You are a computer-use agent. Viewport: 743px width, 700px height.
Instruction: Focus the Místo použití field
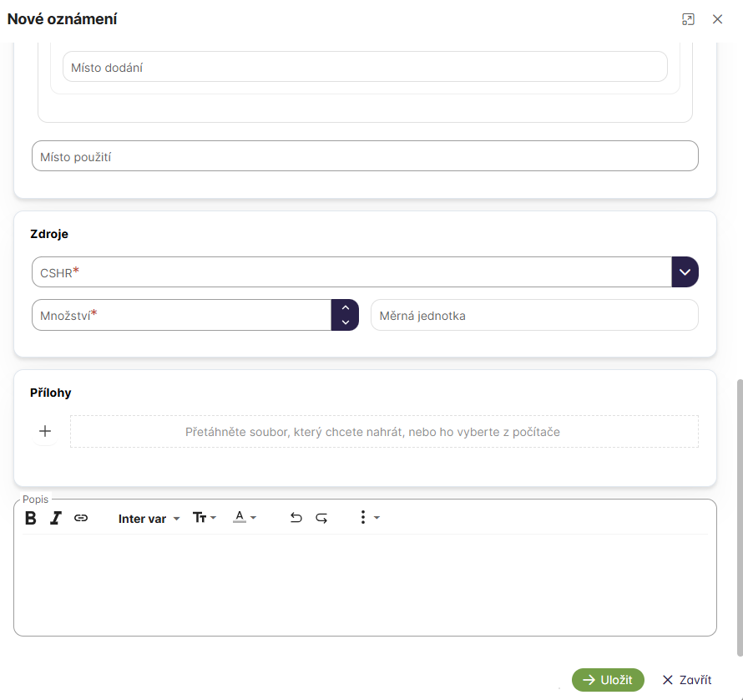(x=365, y=156)
